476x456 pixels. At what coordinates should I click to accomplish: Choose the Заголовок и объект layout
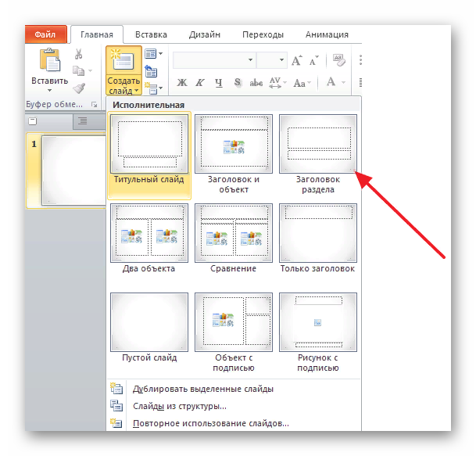(x=234, y=156)
